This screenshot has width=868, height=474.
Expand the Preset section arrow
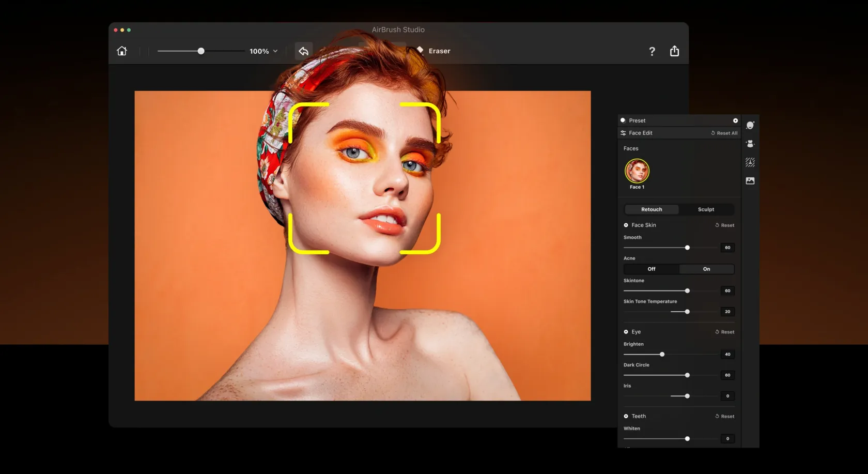click(735, 120)
